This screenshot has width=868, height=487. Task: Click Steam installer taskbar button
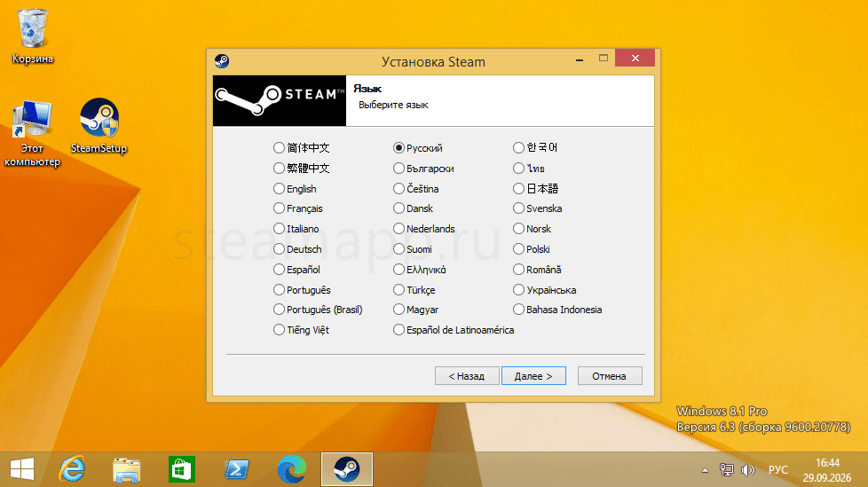tap(347, 469)
